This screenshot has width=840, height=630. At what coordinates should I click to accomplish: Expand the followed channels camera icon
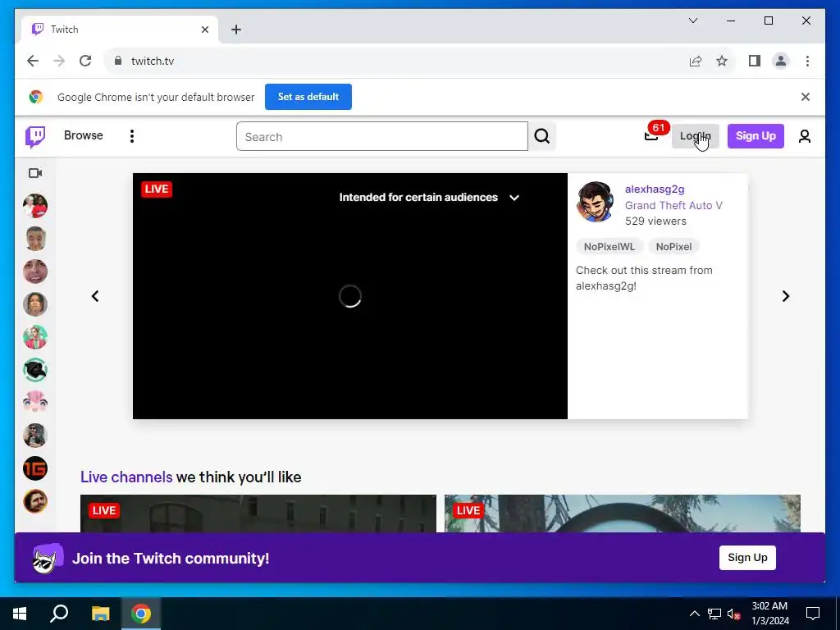[35, 173]
